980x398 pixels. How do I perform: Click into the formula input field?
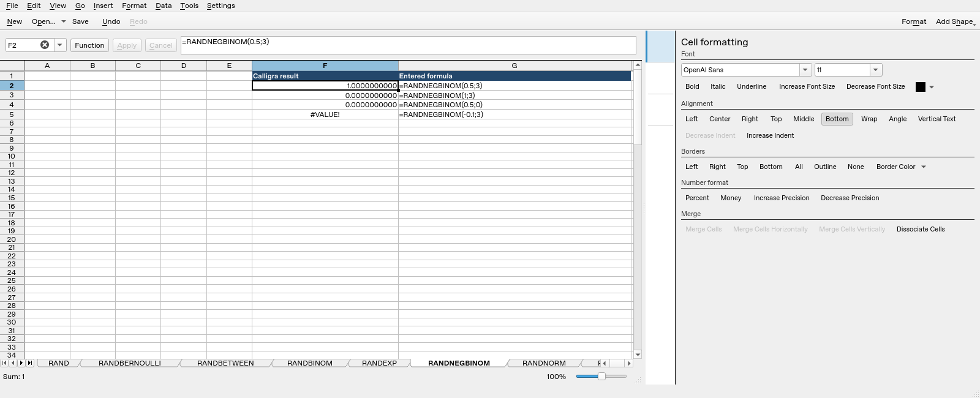pyautogui.click(x=409, y=45)
